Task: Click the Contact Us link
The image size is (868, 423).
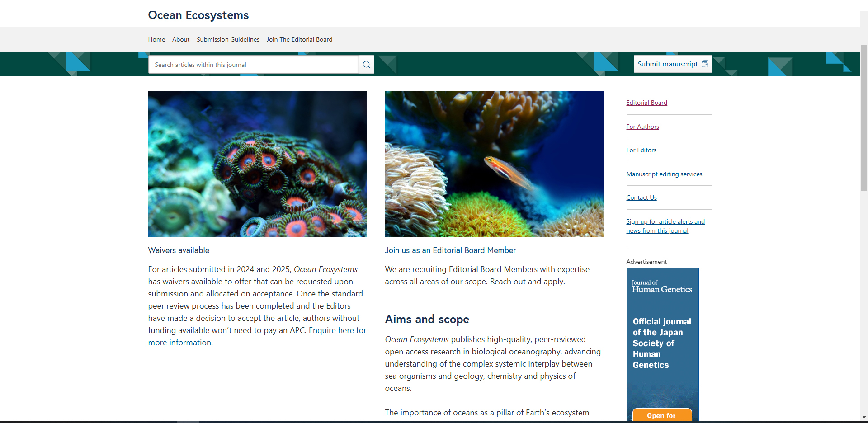Action: [x=641, y=197]
